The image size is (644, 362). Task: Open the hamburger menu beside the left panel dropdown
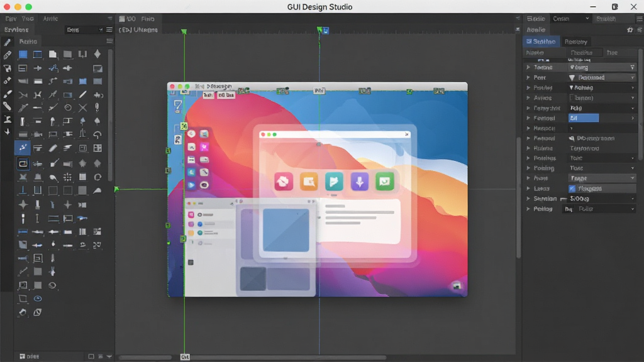click(109, 30)
